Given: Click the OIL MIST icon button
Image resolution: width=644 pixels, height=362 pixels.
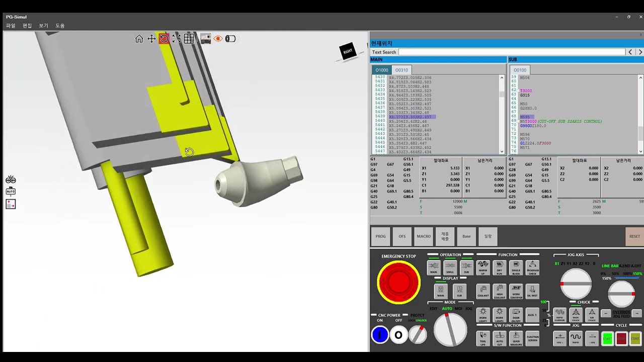Looking at the screenshot, I should coord(532,292).
